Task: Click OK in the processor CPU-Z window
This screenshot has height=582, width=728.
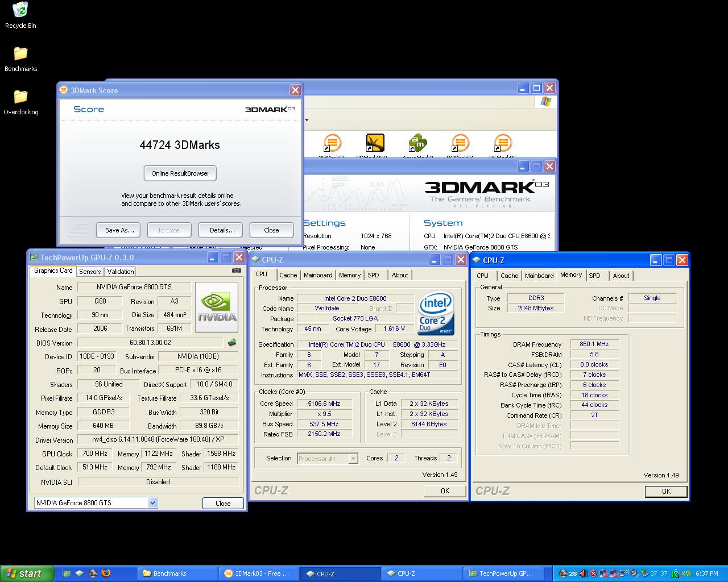Action: click(445, 491)
